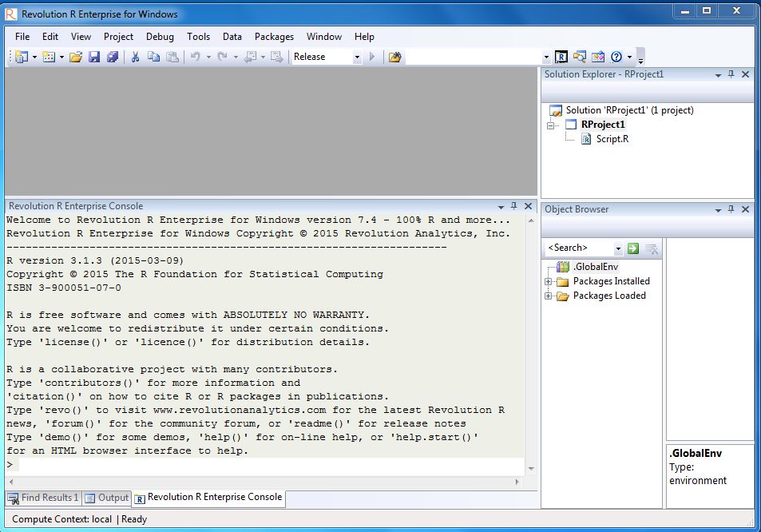Open the Help icon dropdown arrow
This screenshot has width=761, height=532.
tap(629, 58)
